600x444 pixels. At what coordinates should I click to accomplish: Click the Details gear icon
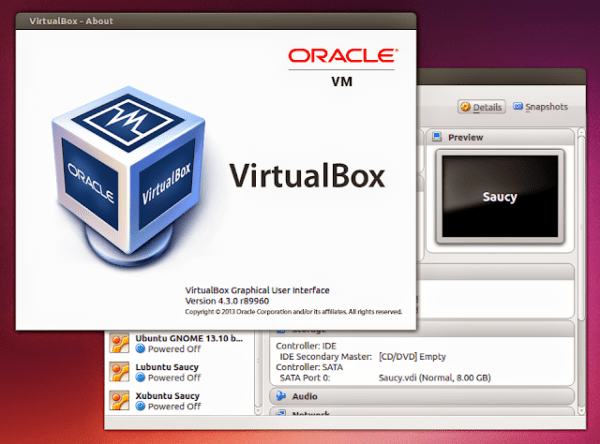[x=465, y=107]
